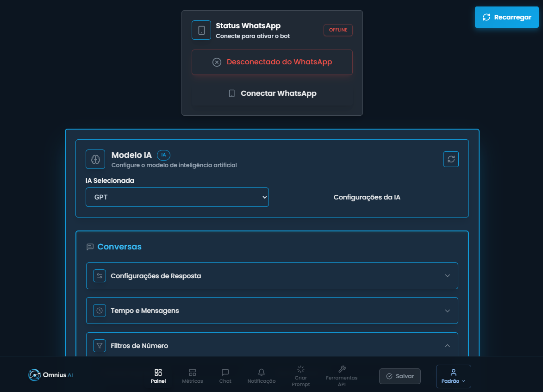The height and width of the screenshot is (392, 543).
Task: Click the refresh icon in Modelo IA section
Action: [451, 159]
